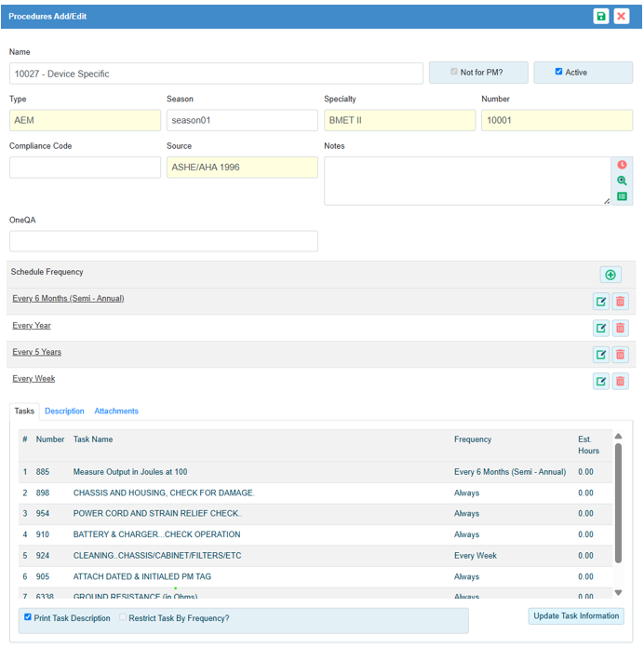Open the Attachments tab
644x648 pixels.
(x=116, y=412)
